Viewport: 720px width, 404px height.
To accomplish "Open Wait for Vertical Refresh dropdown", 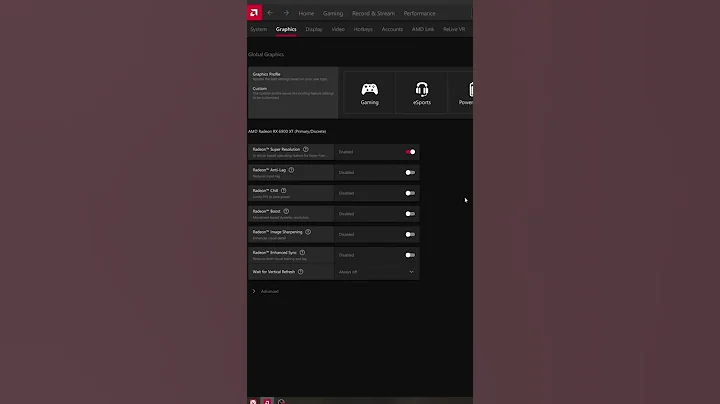I will coord(377,272).
